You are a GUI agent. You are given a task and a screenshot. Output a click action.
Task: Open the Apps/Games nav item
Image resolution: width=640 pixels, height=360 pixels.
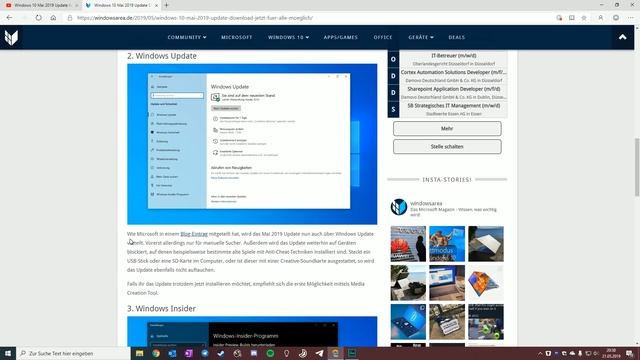(x=341, y=37)
